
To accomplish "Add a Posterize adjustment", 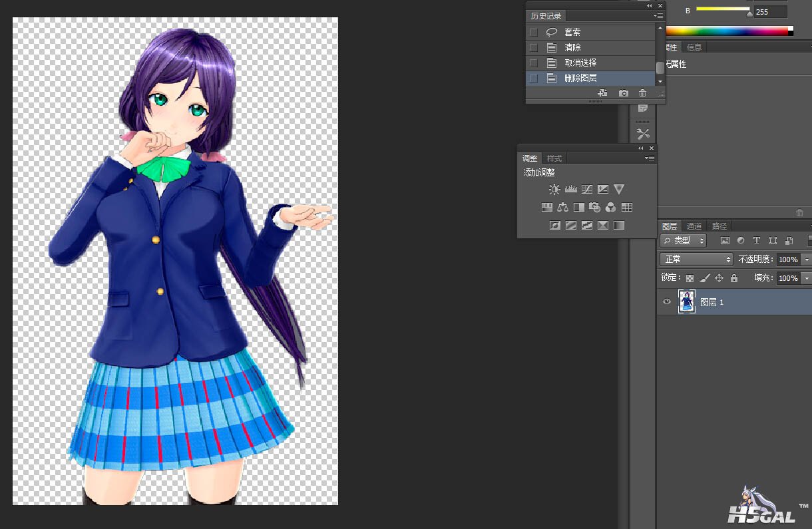I will 571,226.
